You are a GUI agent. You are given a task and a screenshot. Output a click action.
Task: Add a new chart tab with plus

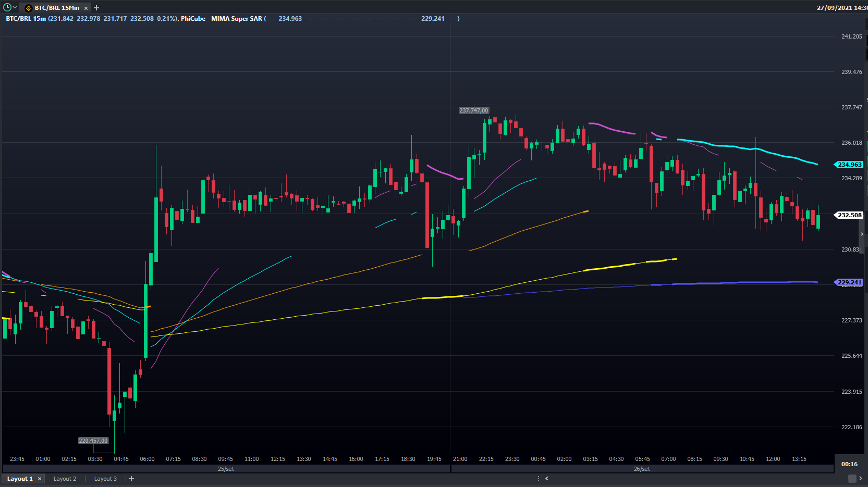click(x=96, y=8)
